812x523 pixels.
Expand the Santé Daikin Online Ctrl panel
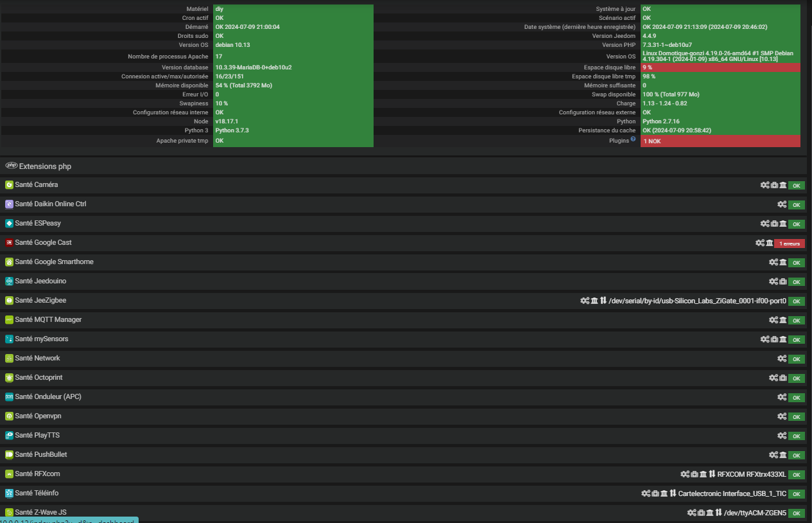[404, 204]
